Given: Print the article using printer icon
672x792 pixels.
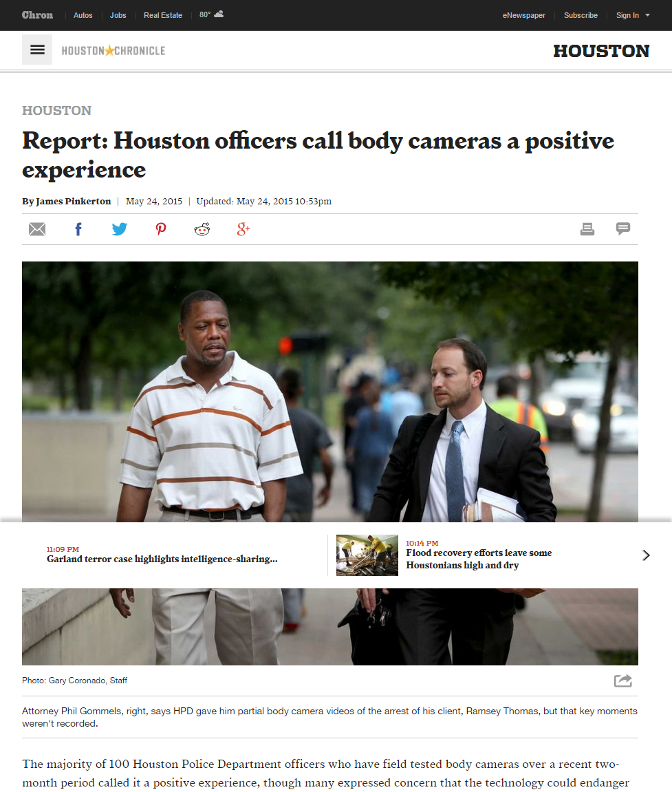Looking at the screenshot, I should 587,229.
